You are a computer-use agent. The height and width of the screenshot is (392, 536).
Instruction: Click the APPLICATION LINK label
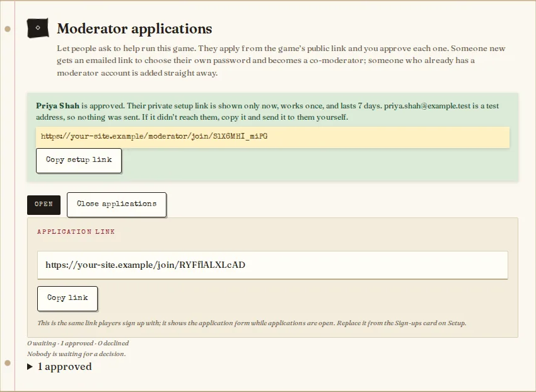pyautogui.click(x=76, y=231)
